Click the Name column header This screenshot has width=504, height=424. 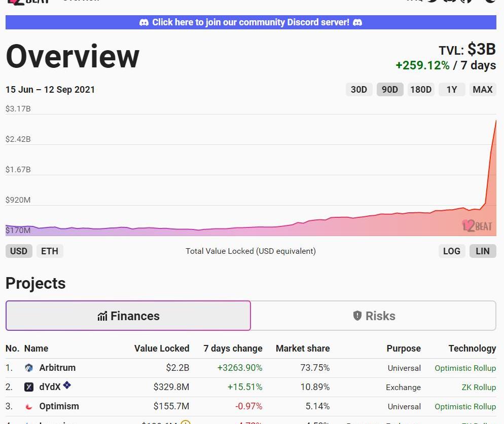click(37, 349)
